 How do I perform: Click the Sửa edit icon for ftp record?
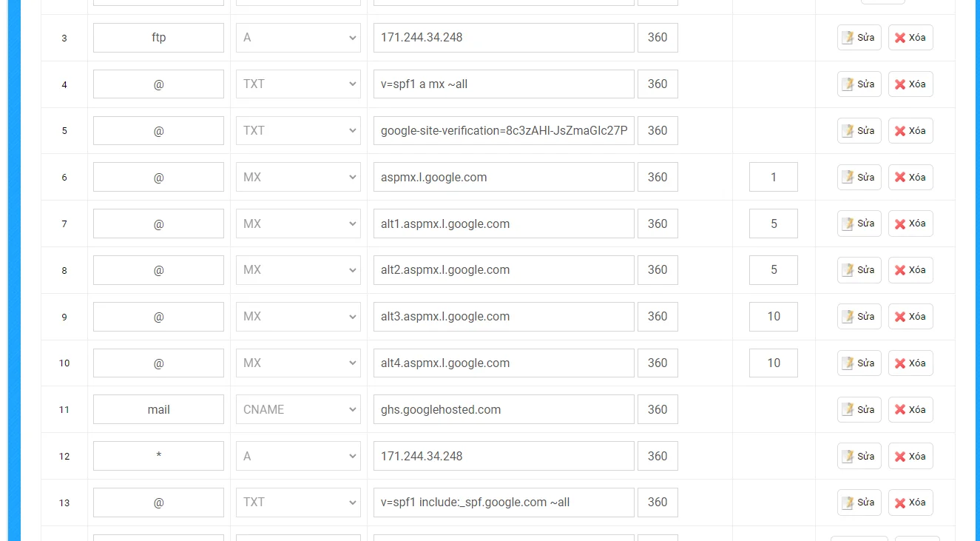click(x=859, y=38)
